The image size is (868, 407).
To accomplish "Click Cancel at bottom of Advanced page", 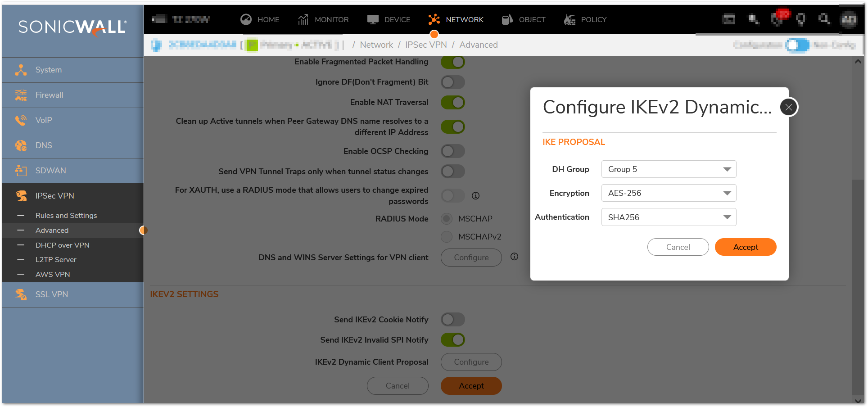I will tap(398, 386).
